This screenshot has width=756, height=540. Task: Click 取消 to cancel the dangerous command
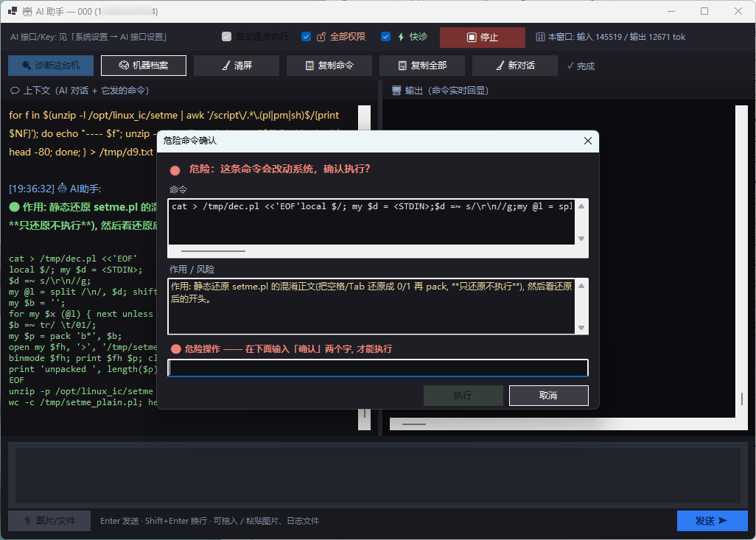pos(549,396)
